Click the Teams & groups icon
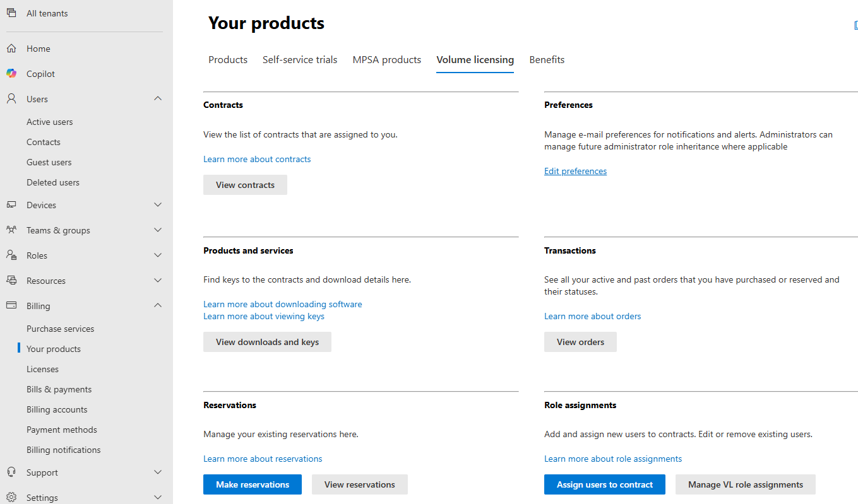Viewport: 858px width, 504px height. [11, 230]
